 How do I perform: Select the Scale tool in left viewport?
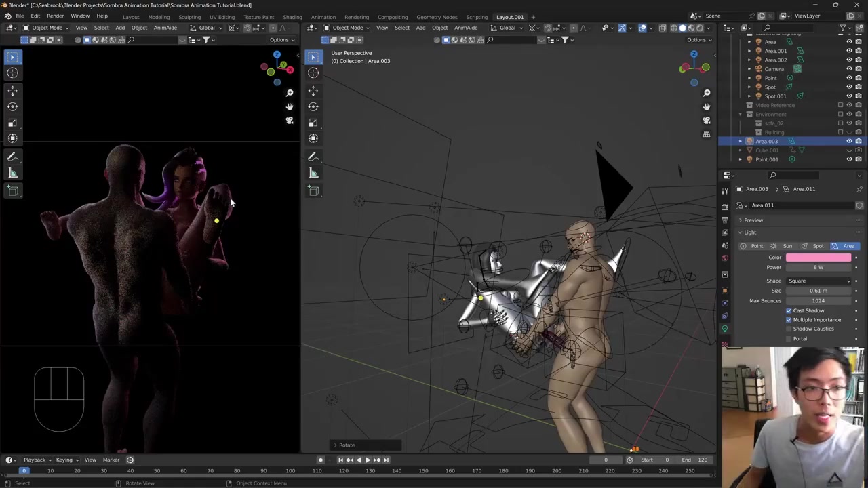[12, 123]
